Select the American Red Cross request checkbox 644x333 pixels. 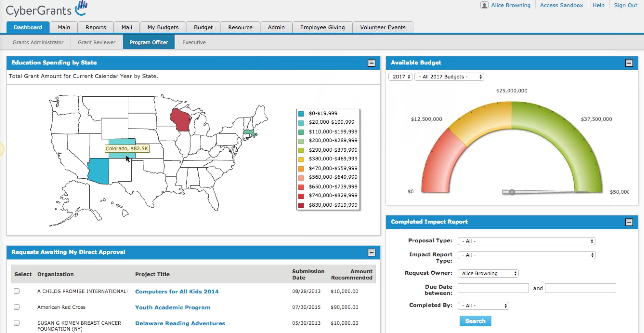17,307
